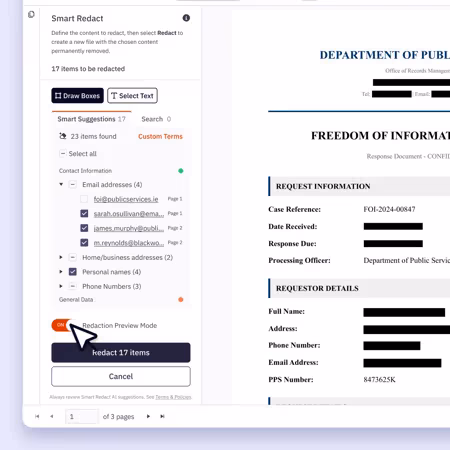Click the '17 items to be redacted' text

[x=88, y=69]
